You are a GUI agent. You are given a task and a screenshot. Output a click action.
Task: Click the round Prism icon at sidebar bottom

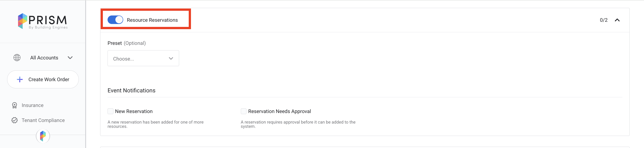coord(43,136)
